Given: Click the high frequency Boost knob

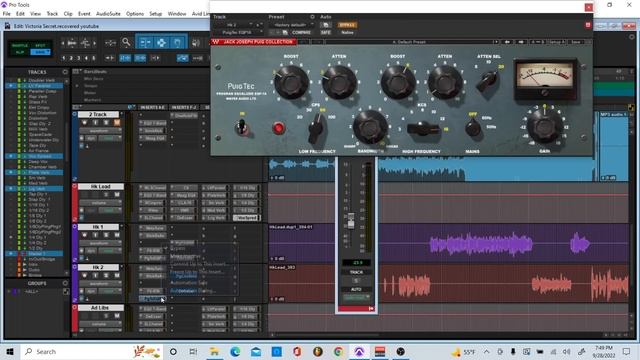Looking at the screenshot, I should pos(398,82).
